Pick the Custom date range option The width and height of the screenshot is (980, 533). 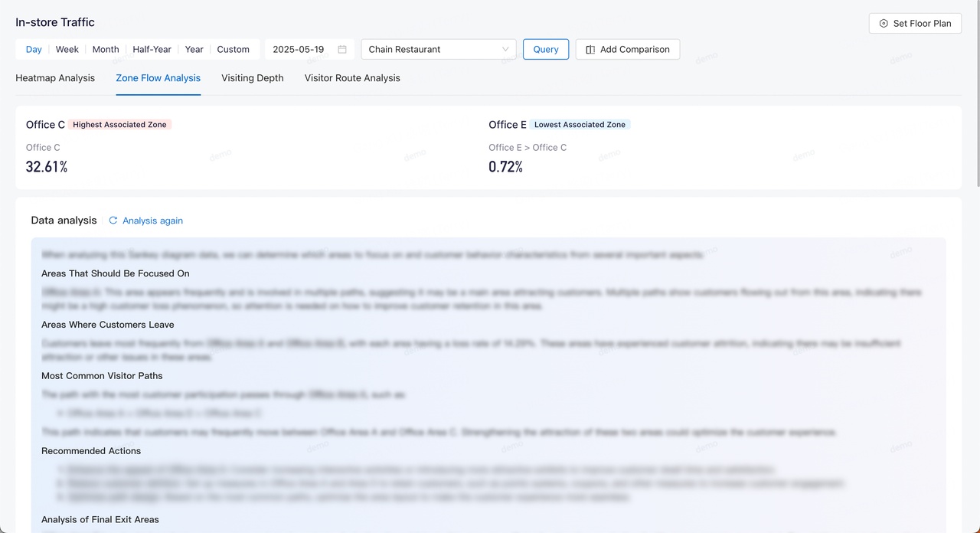tap(233, 50)
